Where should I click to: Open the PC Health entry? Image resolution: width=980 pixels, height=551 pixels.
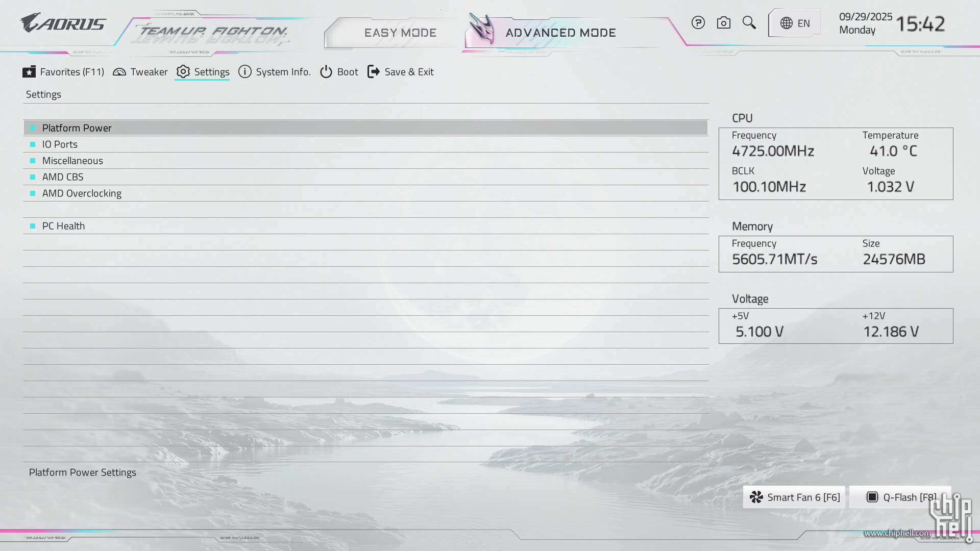pyautogui.click(x=63, y=226)
